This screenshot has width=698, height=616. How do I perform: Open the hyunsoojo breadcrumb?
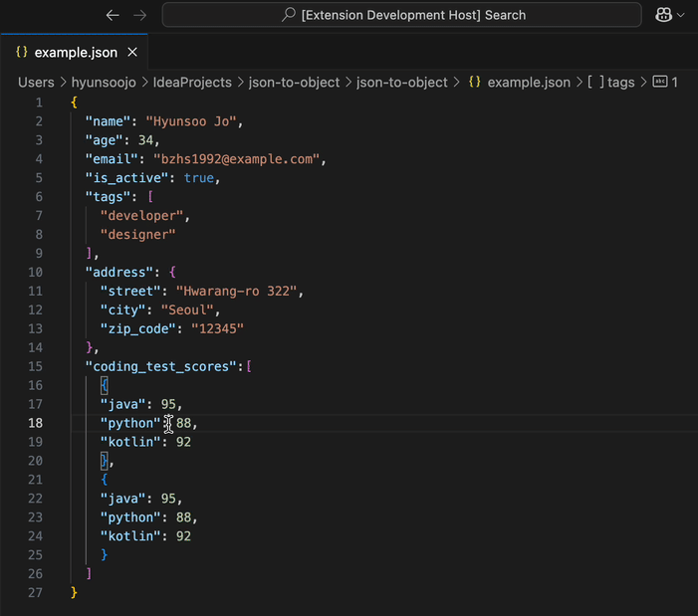[x=104, y=83]
